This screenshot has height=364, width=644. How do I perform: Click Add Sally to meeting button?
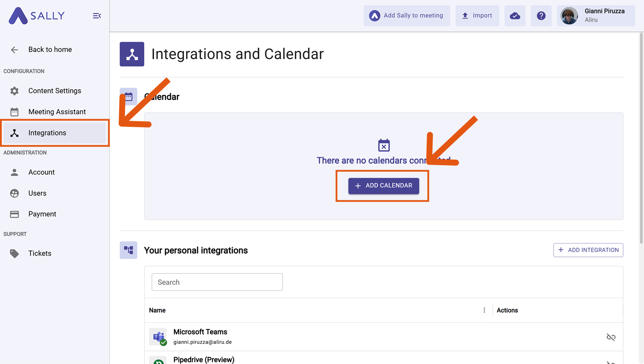407,15
